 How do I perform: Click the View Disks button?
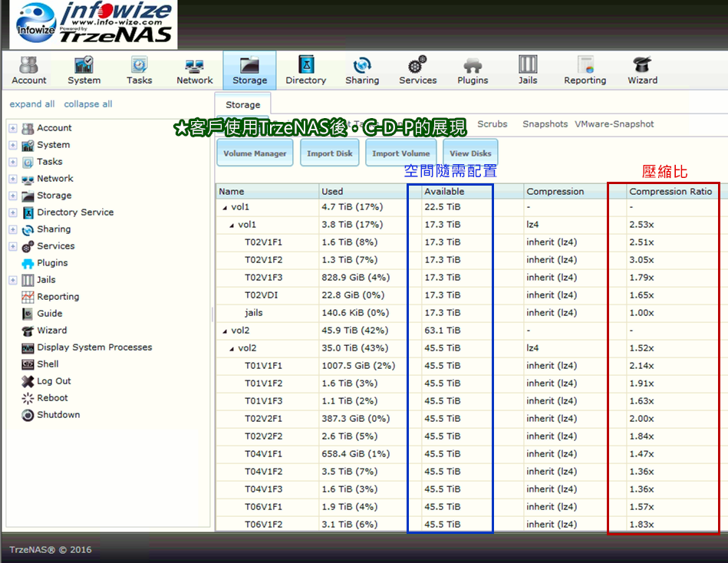[x=470, y=153]
